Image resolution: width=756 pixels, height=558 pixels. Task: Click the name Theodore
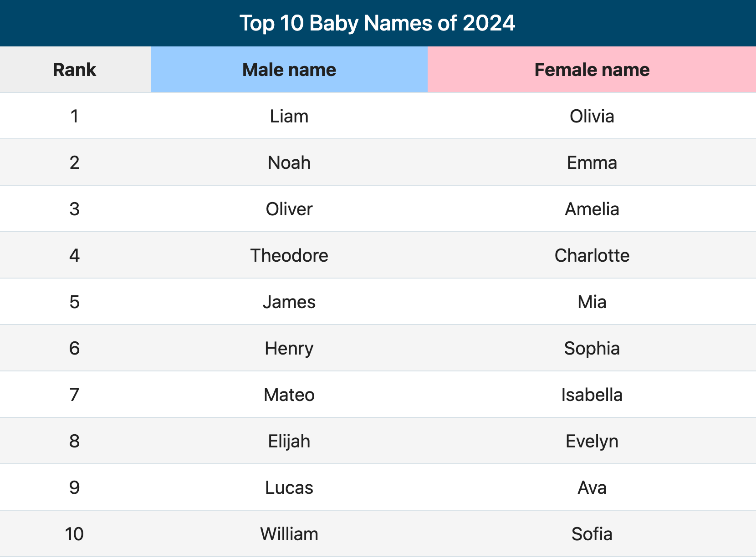[289, 255]
